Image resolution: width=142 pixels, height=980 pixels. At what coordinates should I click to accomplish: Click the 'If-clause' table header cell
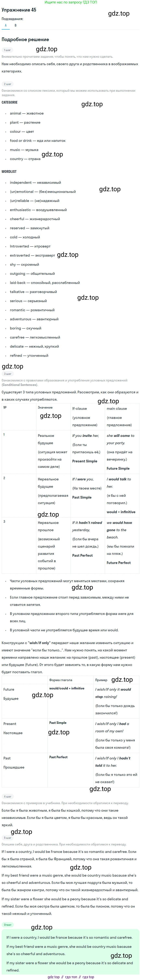coord(79,409)
